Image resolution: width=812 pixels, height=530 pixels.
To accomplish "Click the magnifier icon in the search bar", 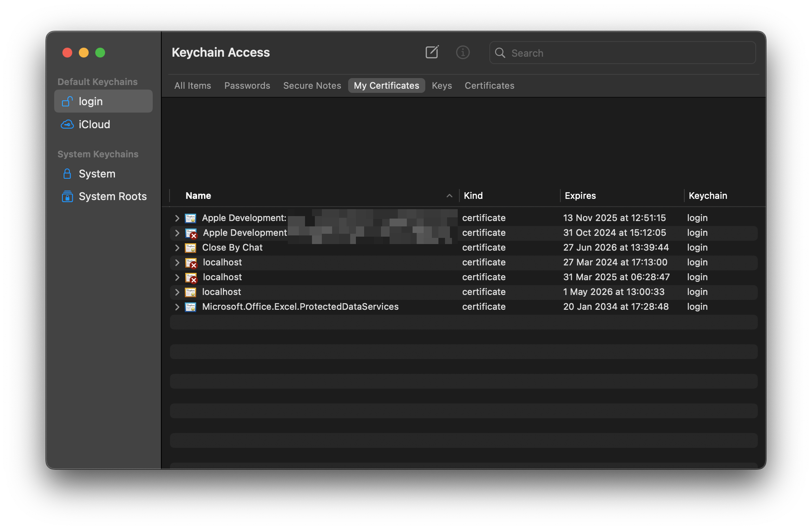I will [x=500, y=53].
